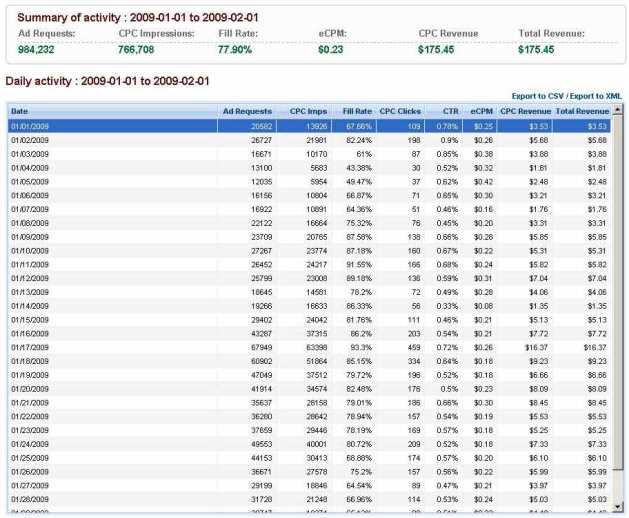Click the Export to CSV link

click(536, 95)
